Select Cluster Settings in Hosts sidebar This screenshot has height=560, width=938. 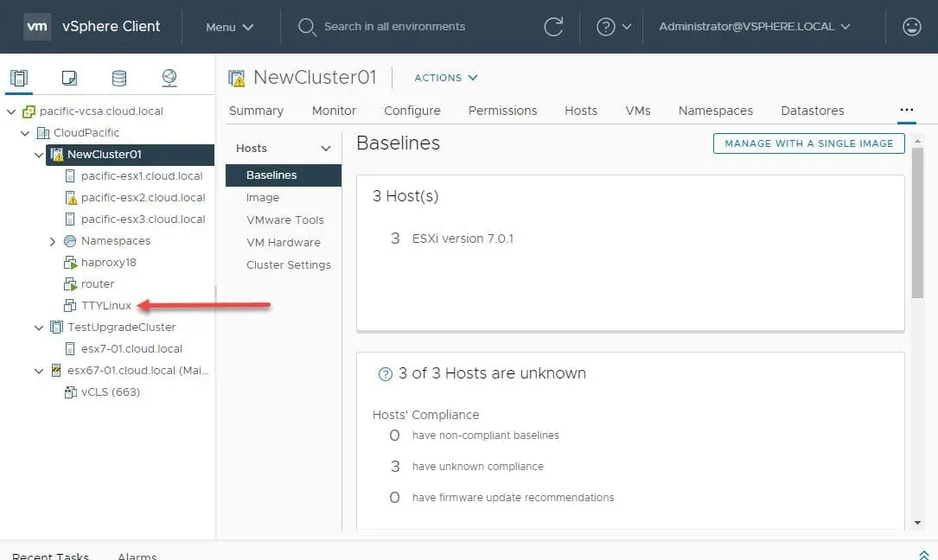click(288, 265)
